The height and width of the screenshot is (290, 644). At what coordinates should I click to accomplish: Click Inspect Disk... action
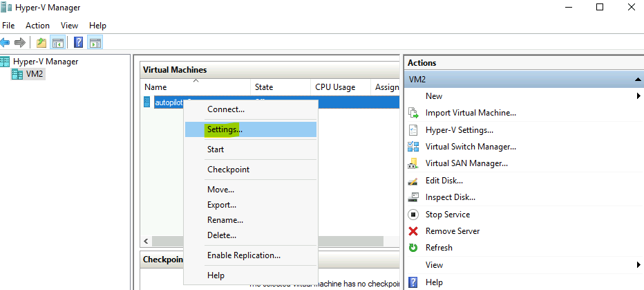(450, 197)
